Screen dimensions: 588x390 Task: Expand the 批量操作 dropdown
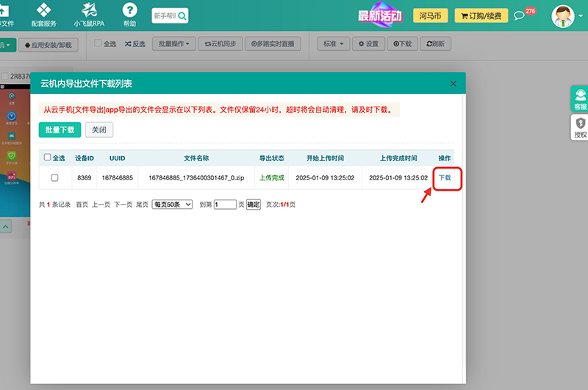point(173,44)
